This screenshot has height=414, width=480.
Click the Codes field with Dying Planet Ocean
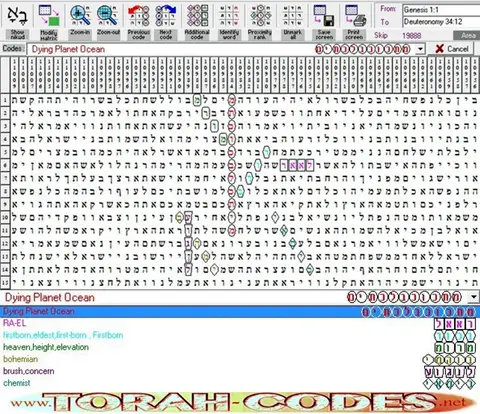click(x=221, y=49)
